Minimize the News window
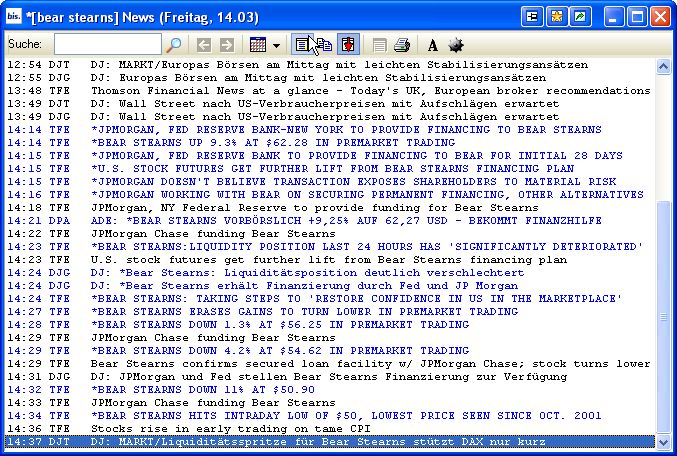The height and width of the screenshot is (456, 677). (x=614, y=17)
